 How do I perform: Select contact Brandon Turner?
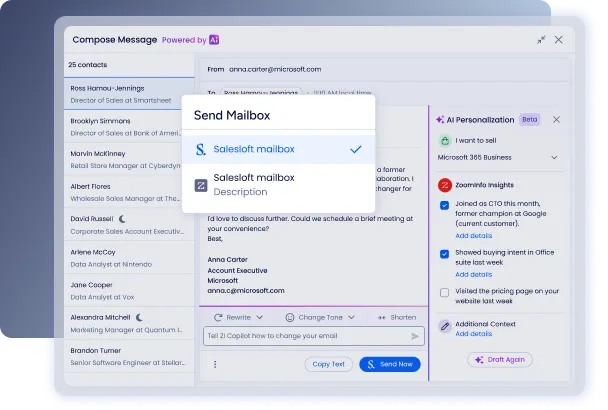[x=129, y=356]
